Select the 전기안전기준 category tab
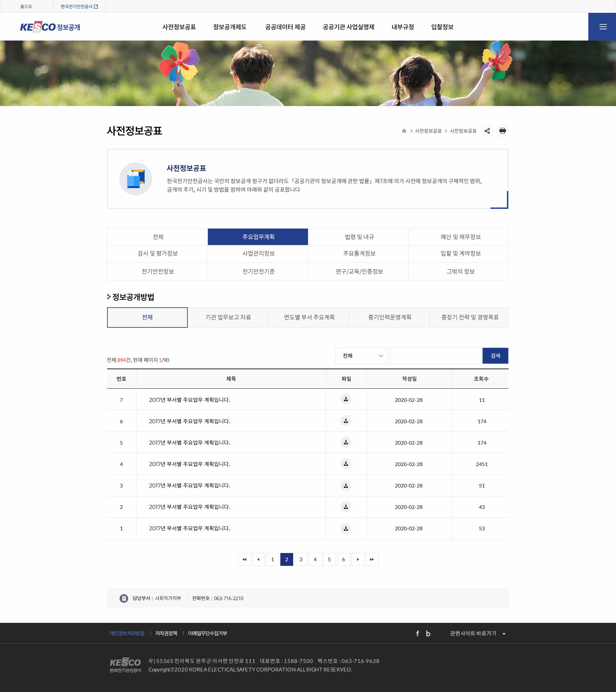 pyautogui.click(x=258, y=271)
